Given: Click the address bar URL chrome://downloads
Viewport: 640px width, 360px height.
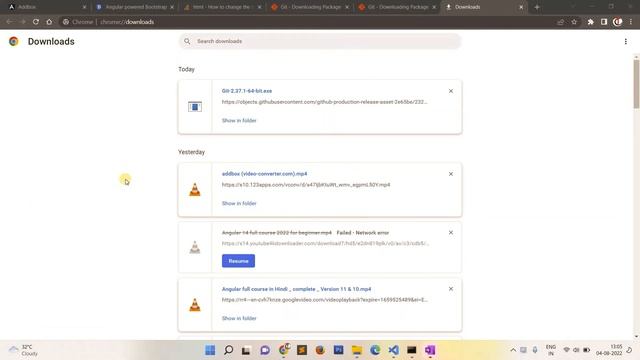Looking at the screenshot, I should [127, 22].
